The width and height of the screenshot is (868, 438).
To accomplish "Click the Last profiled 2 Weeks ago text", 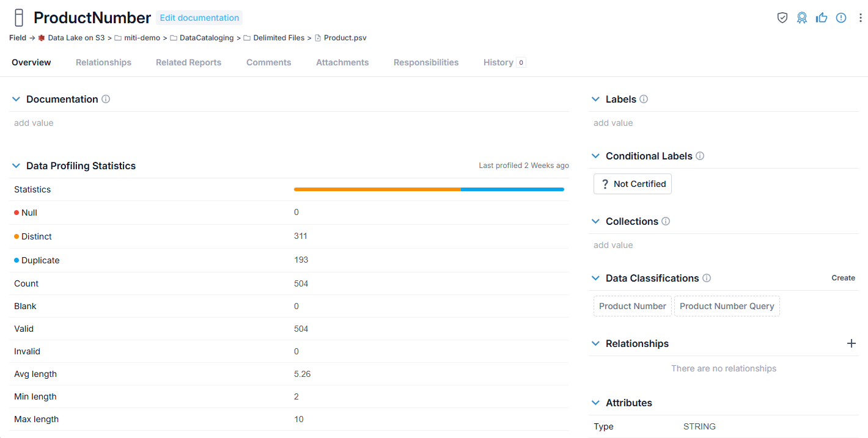I will click(524, 166).
